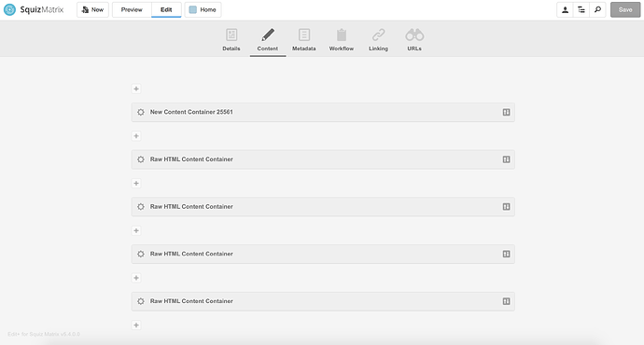Click the search magnifier icon

[597, 10]
